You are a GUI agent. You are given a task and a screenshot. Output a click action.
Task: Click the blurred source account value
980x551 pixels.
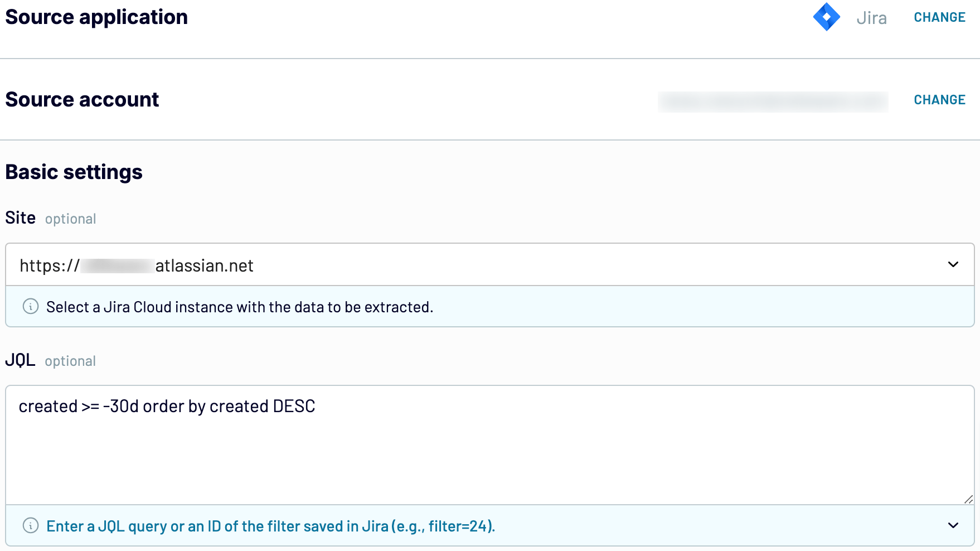(x=773, y=101)
